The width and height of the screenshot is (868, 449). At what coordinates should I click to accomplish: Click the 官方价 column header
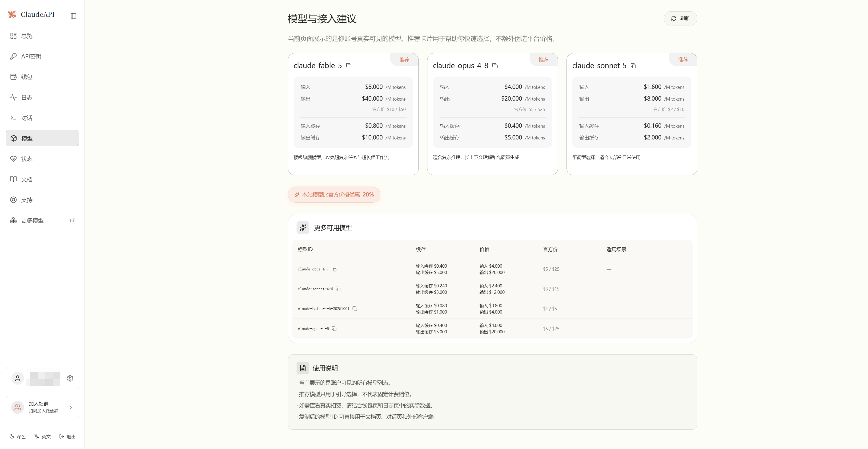550,250
